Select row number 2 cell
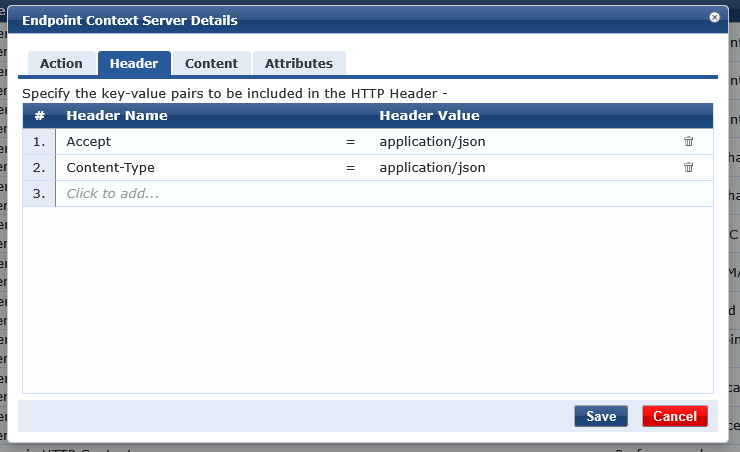 39,167
